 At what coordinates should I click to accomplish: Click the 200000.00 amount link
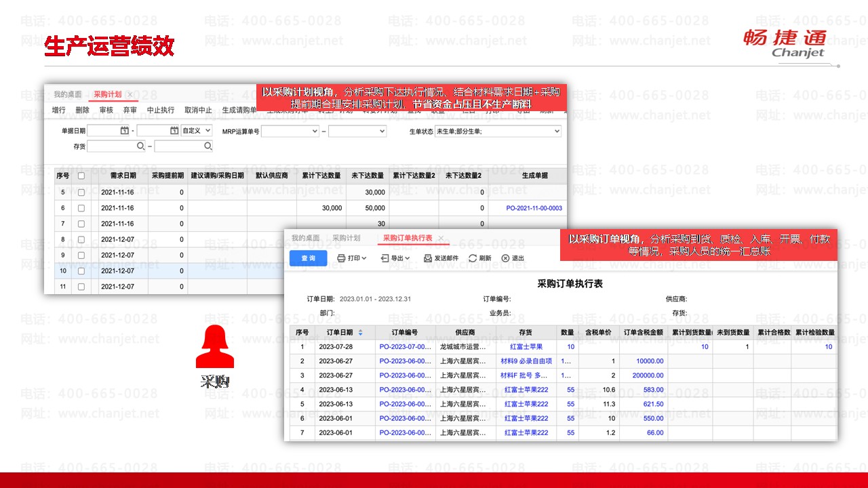pos(648,375)
